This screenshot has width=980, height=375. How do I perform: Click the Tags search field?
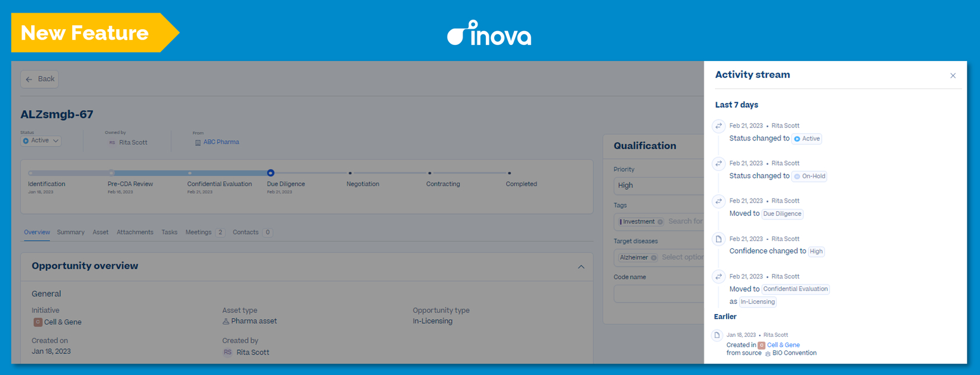(685, 221)
